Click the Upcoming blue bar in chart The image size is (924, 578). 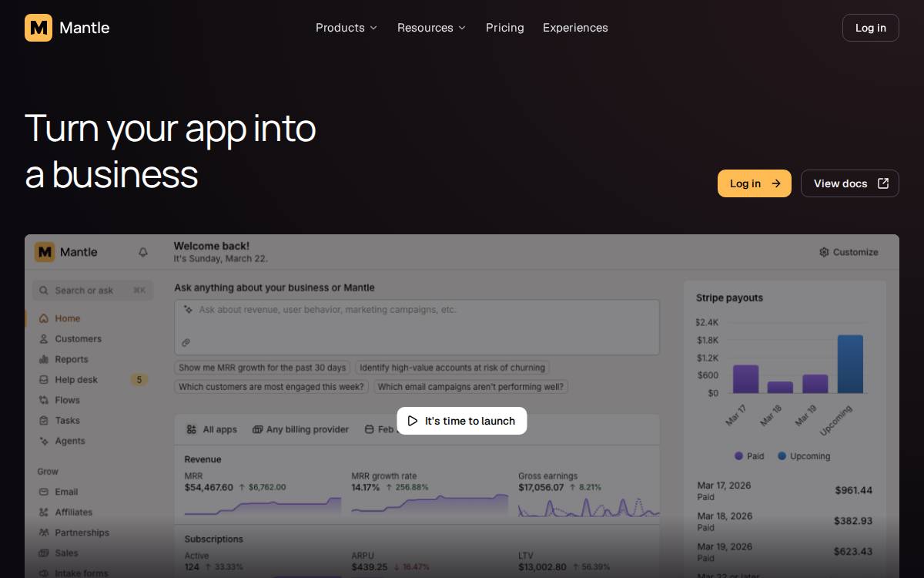pyautogui.click(x=850, y=364)
